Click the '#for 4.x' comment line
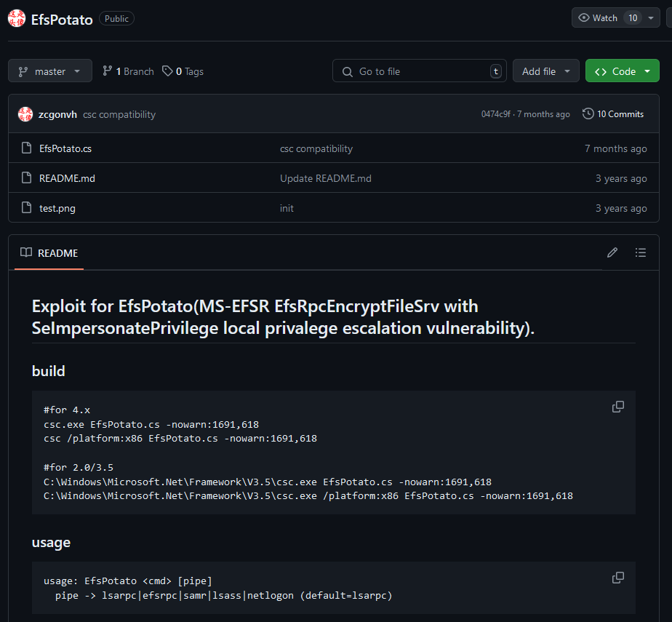672x622 pixels. click(x=67, y=410)
